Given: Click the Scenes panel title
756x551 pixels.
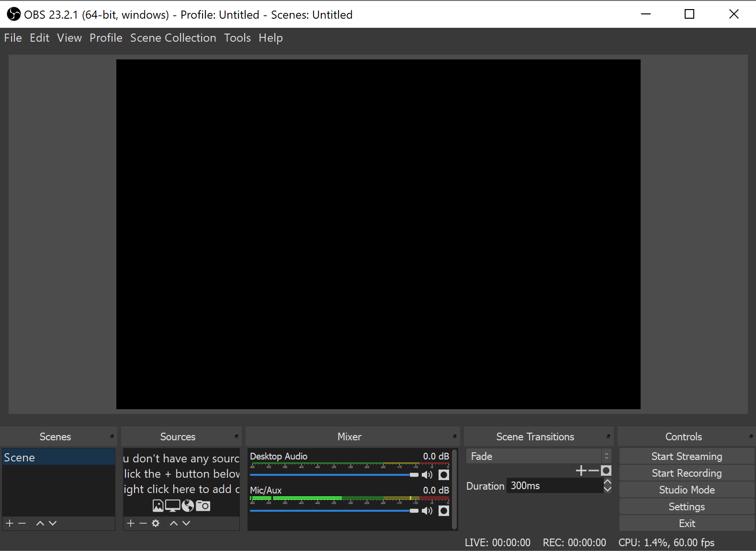Looking at the screenshot, I should [x=55, y=436].
